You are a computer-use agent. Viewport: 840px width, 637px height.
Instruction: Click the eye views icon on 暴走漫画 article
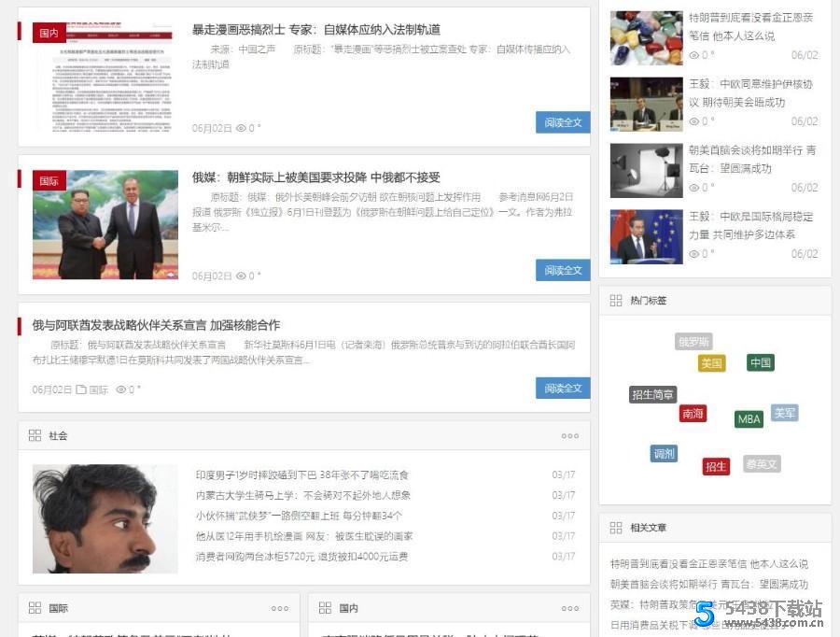coord(241,128)
